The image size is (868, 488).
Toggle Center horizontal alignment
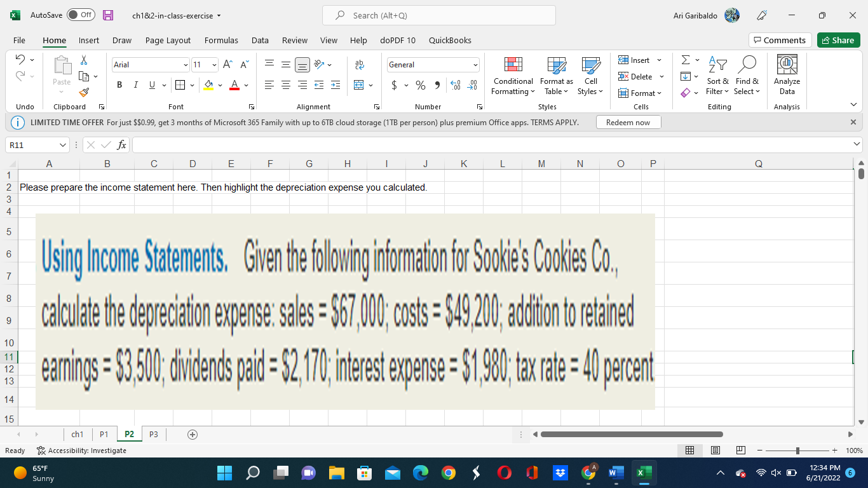tap(285, 85)
